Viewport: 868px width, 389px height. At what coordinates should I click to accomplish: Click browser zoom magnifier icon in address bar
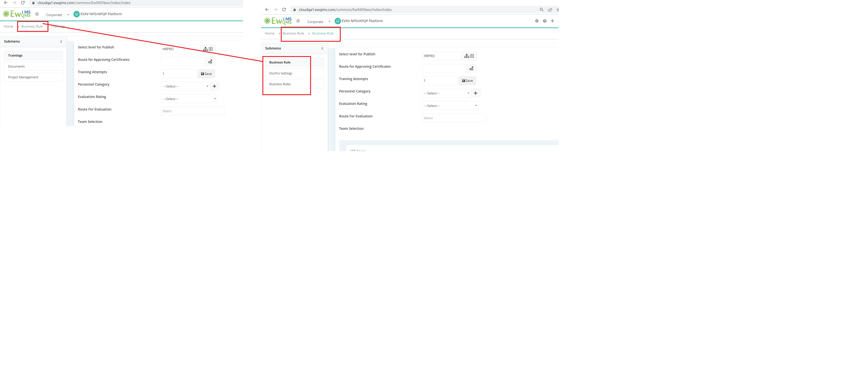coord(541,10)
